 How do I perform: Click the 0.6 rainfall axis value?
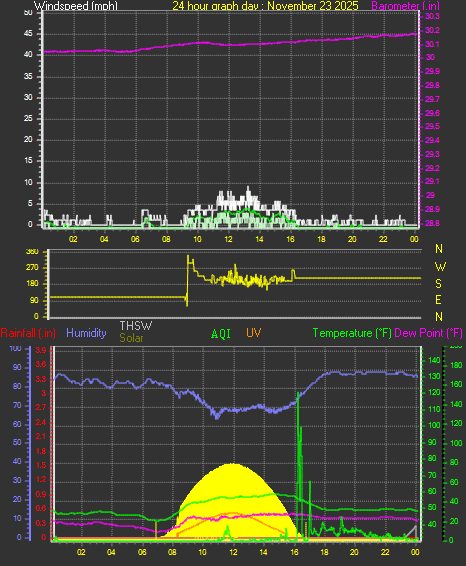[x=40, y=508]
